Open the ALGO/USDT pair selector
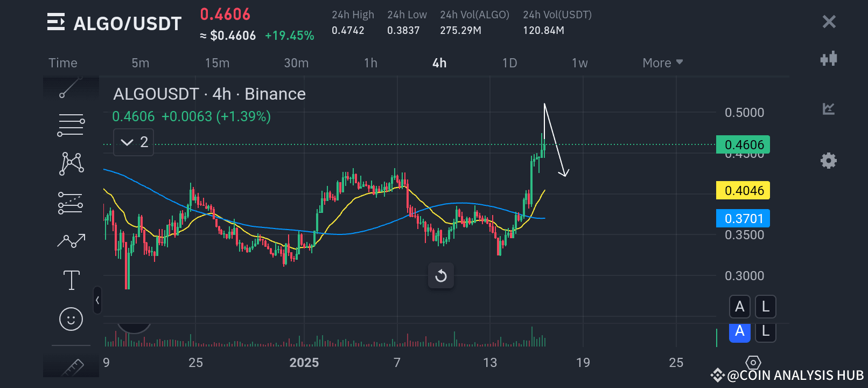The height and width of the screenshot is (388, 868). point(128,24)
